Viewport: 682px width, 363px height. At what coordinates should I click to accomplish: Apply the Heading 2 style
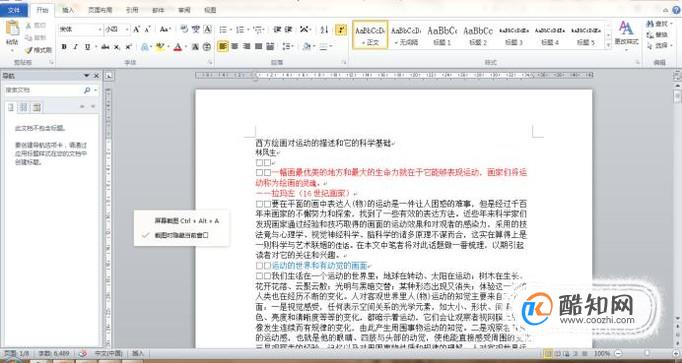pos(478,35)
